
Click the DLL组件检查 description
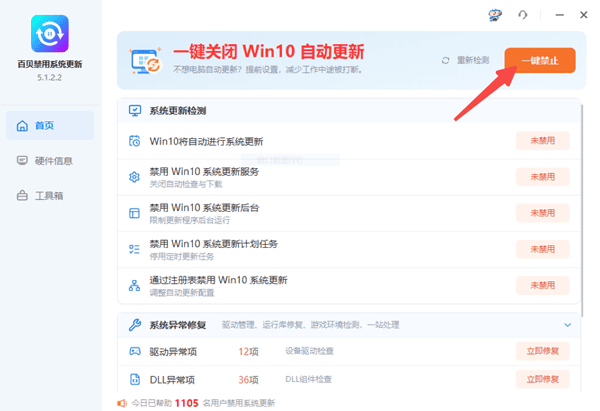[x=308, y=379]
